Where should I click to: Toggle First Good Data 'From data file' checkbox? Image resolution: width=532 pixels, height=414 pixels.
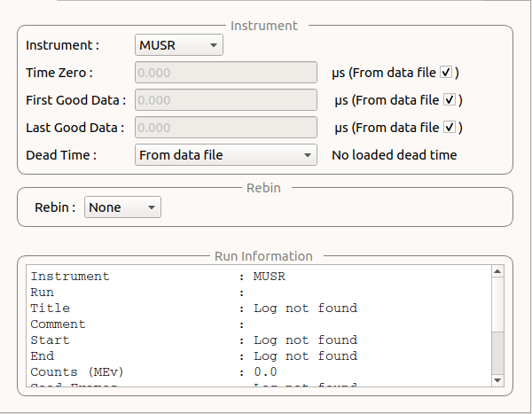tap(450, 100)
